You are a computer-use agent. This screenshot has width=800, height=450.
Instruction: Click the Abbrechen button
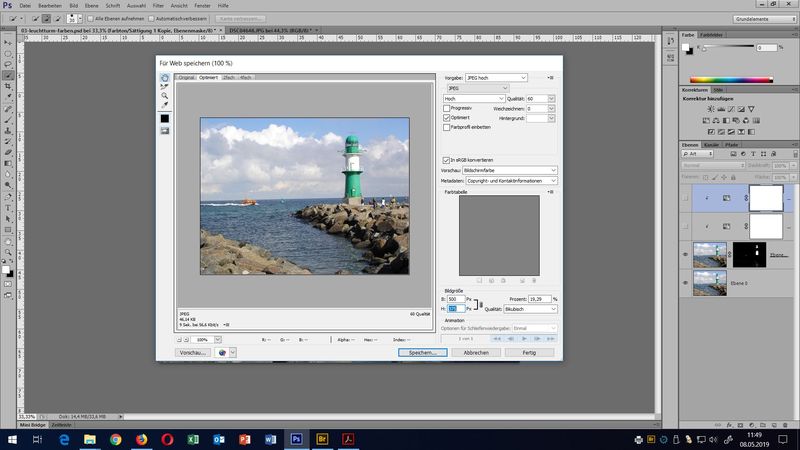476,353
